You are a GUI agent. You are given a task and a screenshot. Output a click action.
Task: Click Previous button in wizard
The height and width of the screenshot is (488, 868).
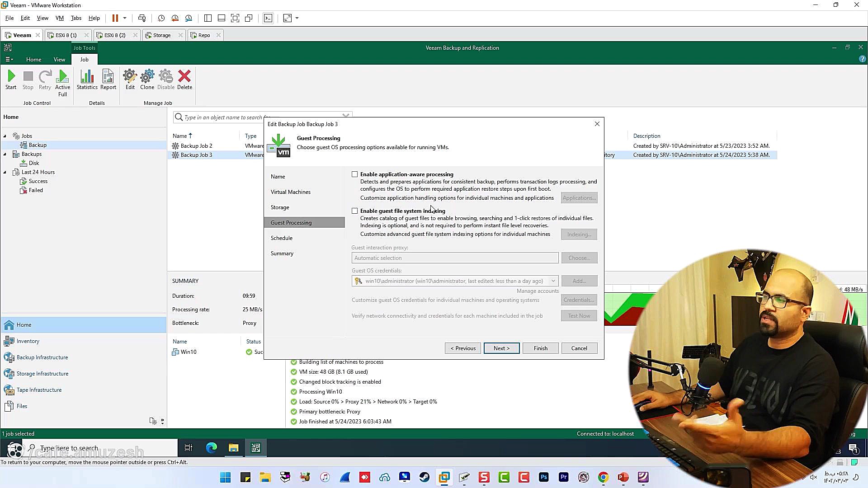click(463, 348)
